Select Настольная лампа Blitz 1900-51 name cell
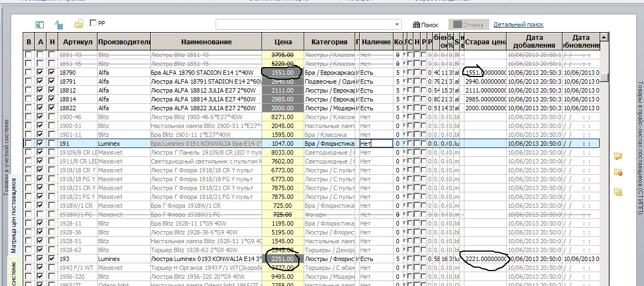 click(206, 126)
